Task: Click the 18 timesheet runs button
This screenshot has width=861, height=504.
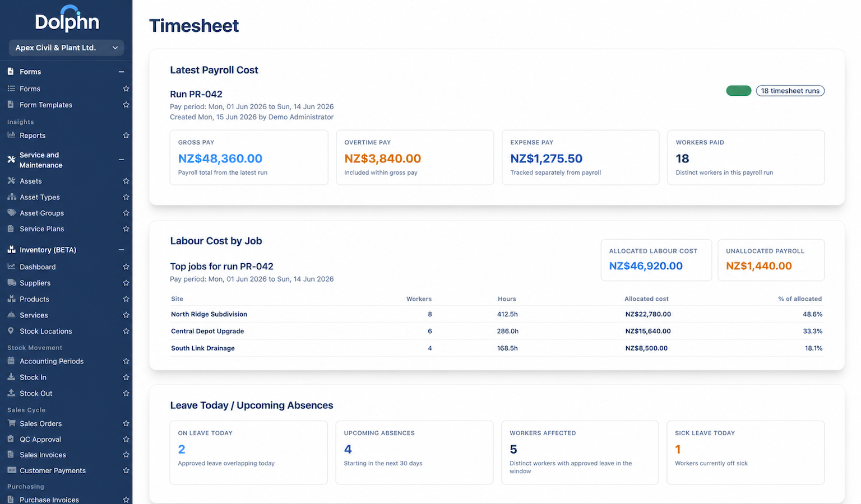Action: [790, 91]
